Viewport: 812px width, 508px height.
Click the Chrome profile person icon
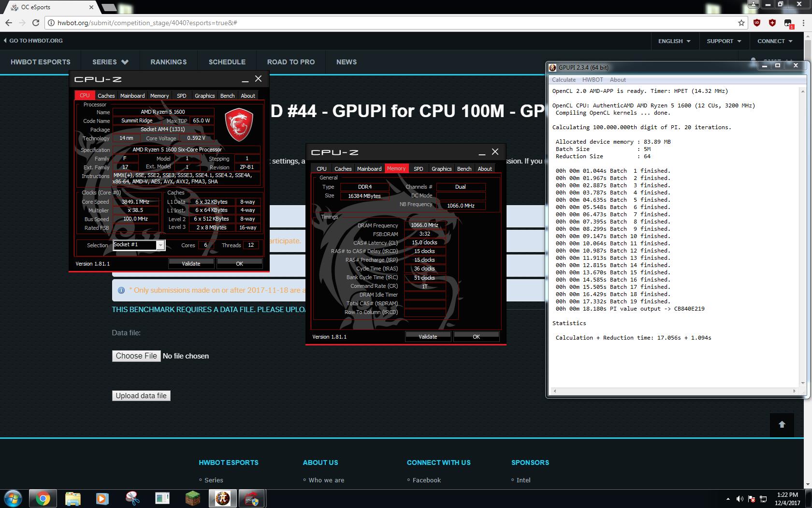(x=753, y=4)
